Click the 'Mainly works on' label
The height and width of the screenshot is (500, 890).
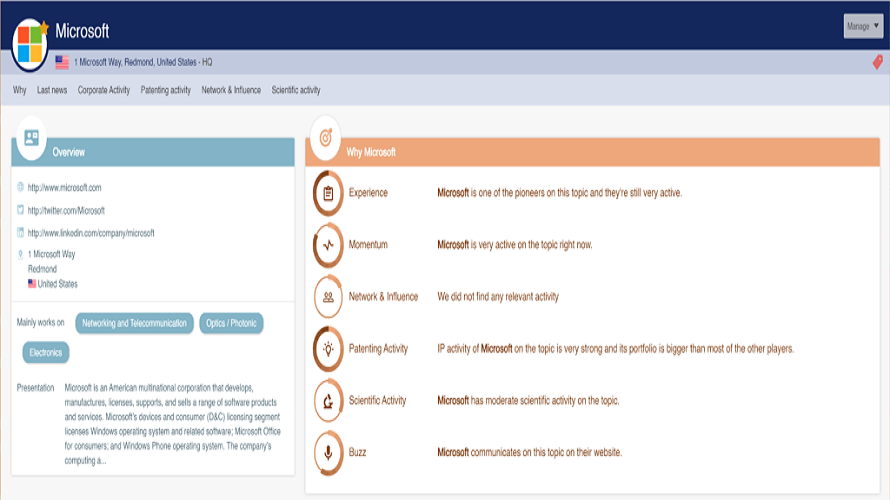pyautogui.click(x=40, y=322)
